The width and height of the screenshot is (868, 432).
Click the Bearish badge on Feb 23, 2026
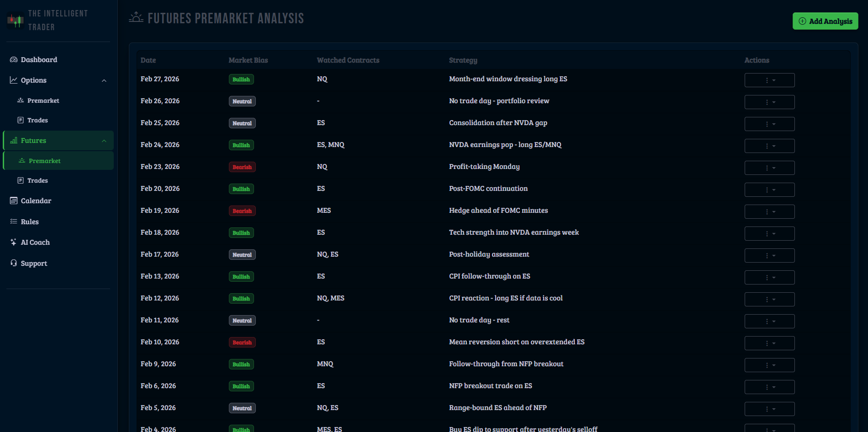click(242, 167)
